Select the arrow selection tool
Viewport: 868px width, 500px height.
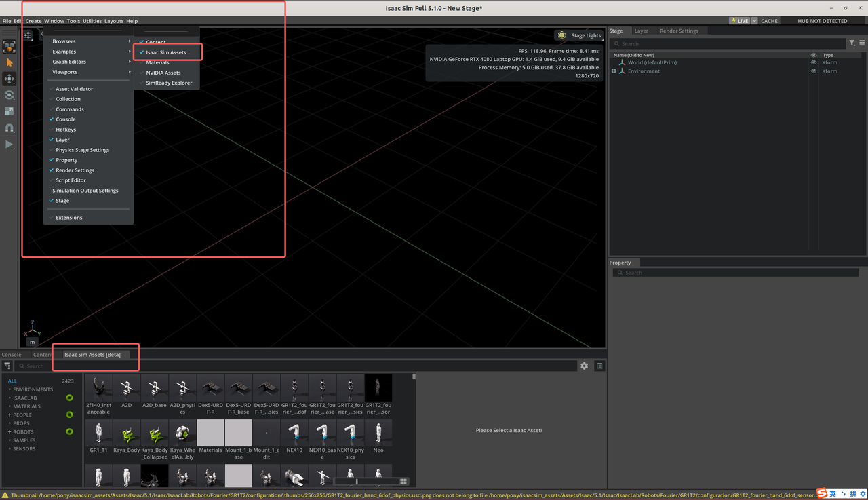[x=9, y=62]
